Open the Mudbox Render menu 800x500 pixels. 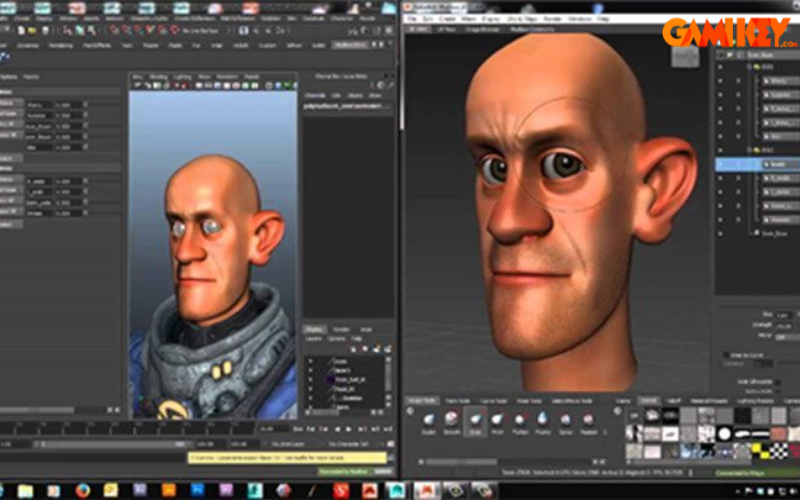pyautogui.click(x=553, y=19)
